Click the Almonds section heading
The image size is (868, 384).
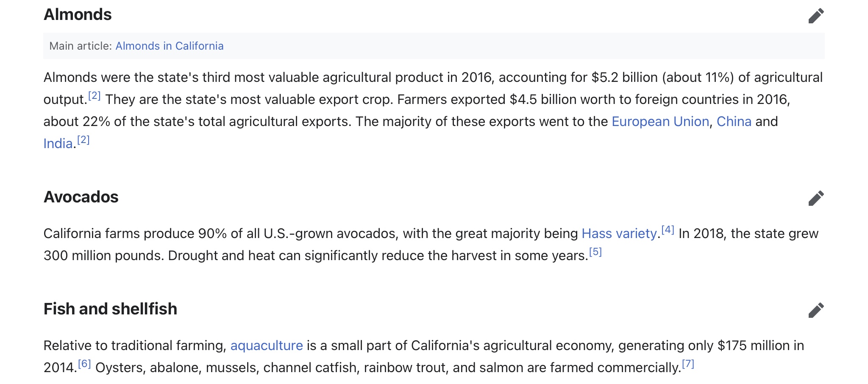78,15
